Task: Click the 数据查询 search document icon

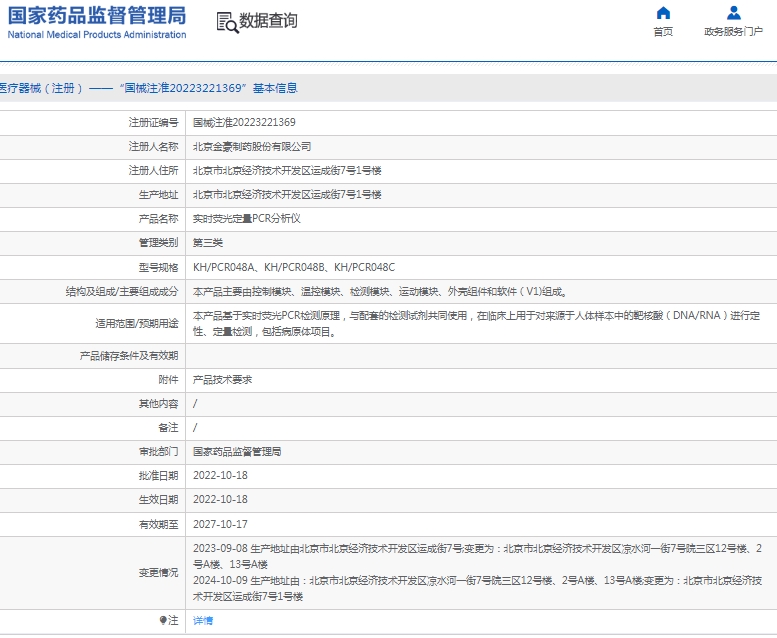Action: (227, 22)
